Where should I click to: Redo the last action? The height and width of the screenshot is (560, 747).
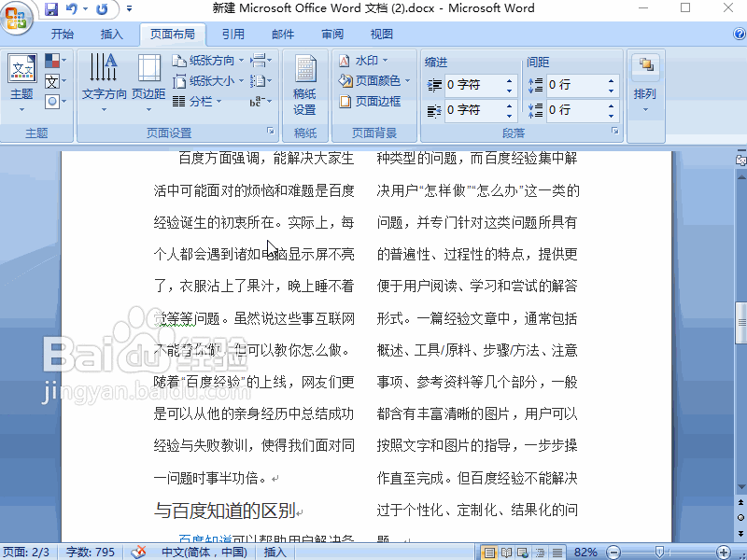(x=102, y=8)
